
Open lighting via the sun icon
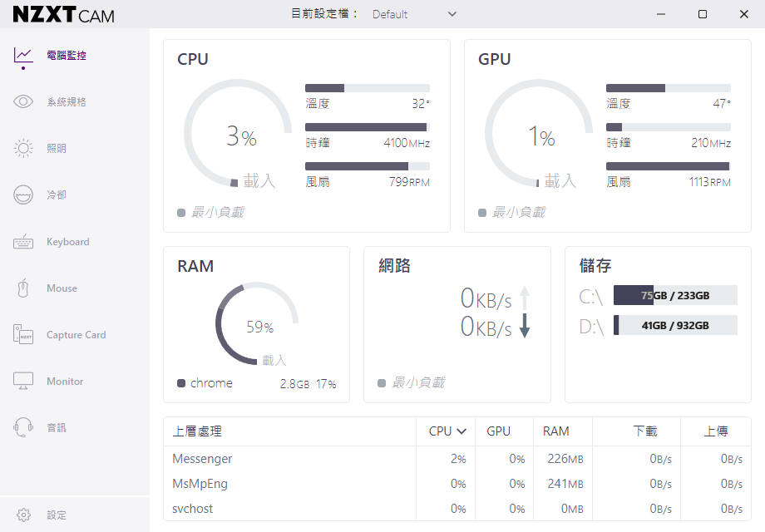point(23,149)
